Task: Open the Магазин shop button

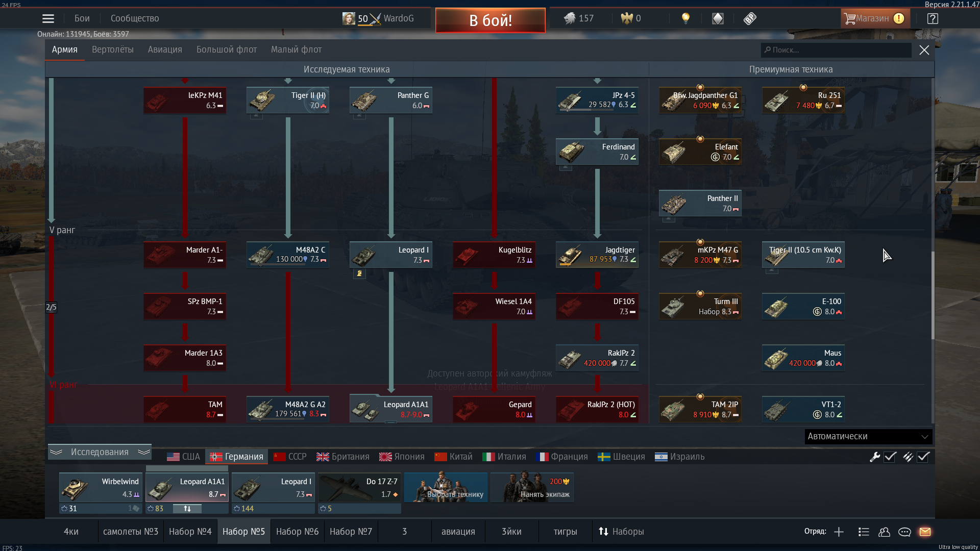Action: click(875, 18)
